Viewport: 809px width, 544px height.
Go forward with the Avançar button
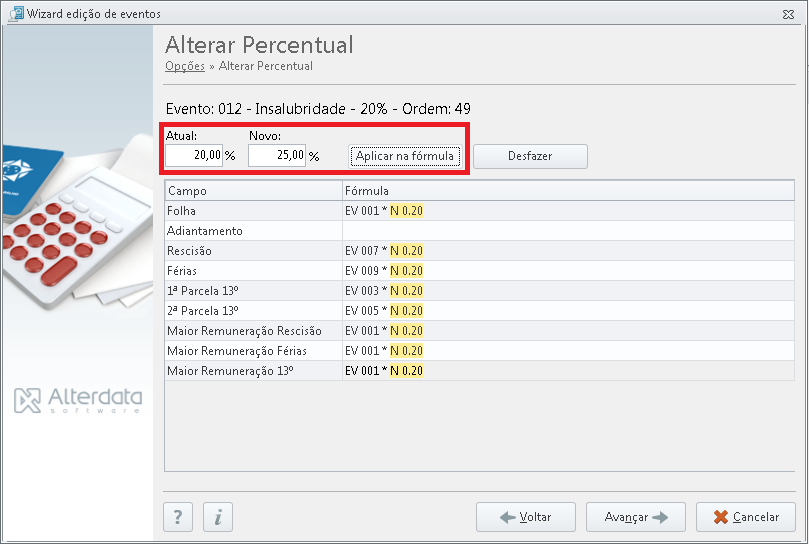coord(636,517)
